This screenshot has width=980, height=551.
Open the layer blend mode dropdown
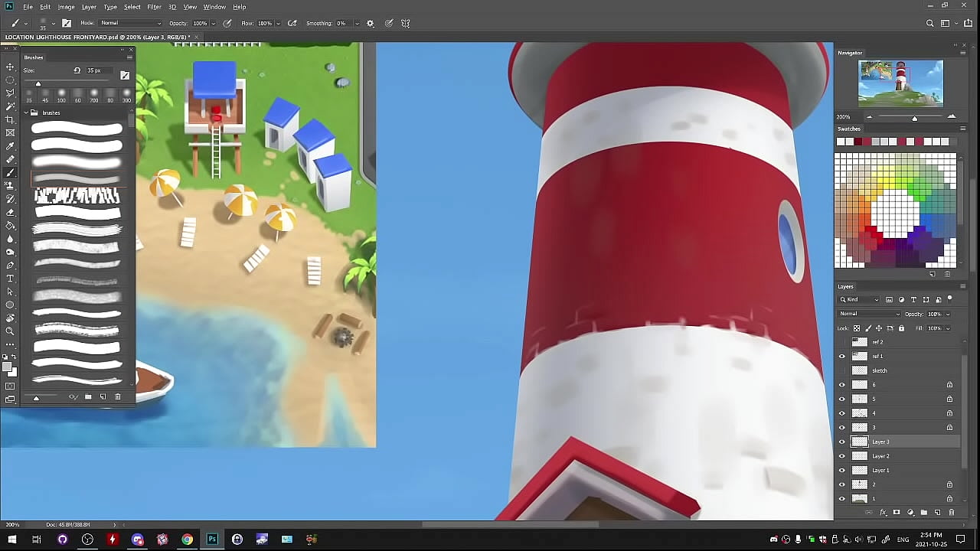coord(870,314)
